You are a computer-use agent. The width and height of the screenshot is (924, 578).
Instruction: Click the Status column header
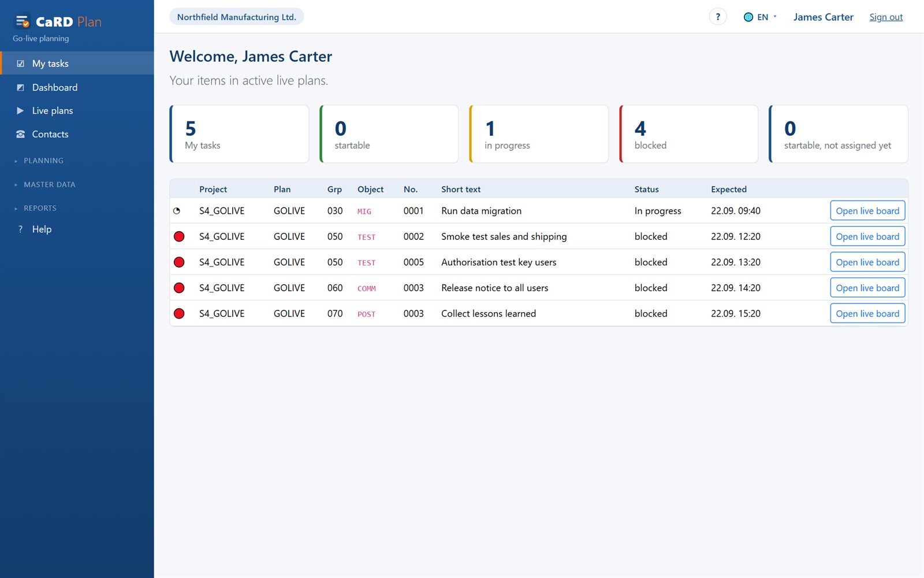tap(646, 190)
